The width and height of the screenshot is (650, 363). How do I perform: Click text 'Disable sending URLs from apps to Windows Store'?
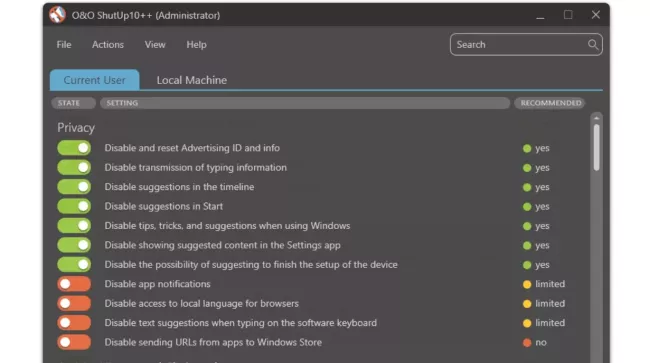click(x=213, y=342)
